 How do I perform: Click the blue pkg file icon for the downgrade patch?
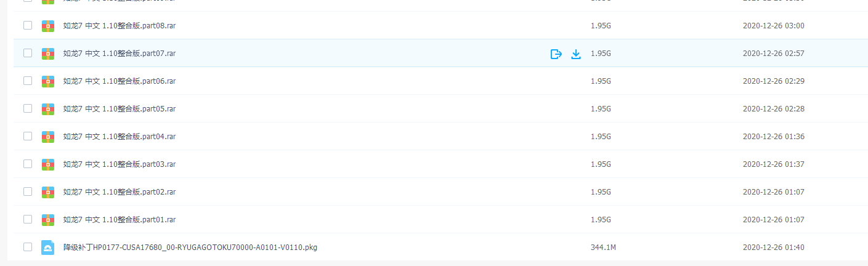(x=48, y=248)
